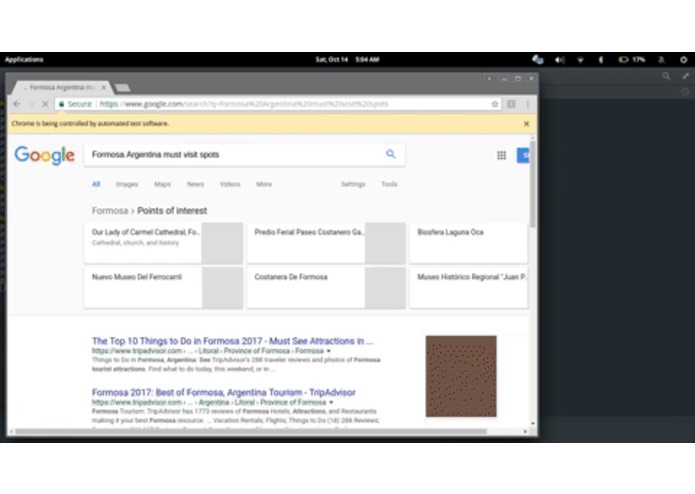Click the Points of interest heading
The image size is (695, 494).
(172, 211)
